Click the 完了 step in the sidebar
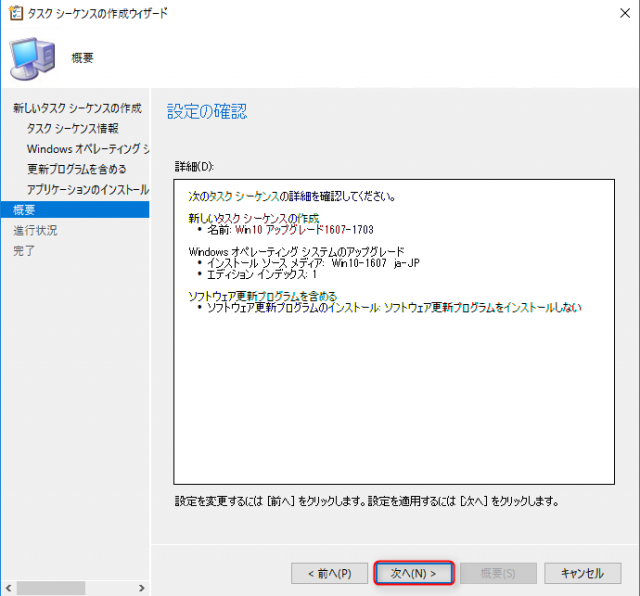The height and width of the screenshot is (596, 640). click(x=25, y=250)
